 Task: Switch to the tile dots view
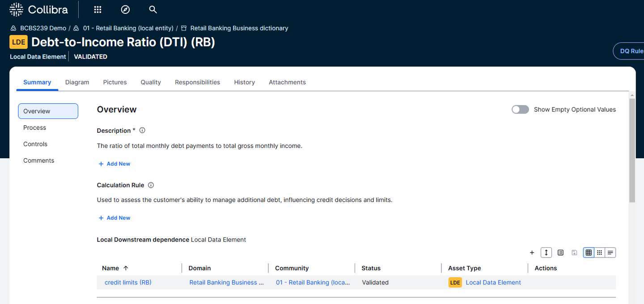point(600,253)
